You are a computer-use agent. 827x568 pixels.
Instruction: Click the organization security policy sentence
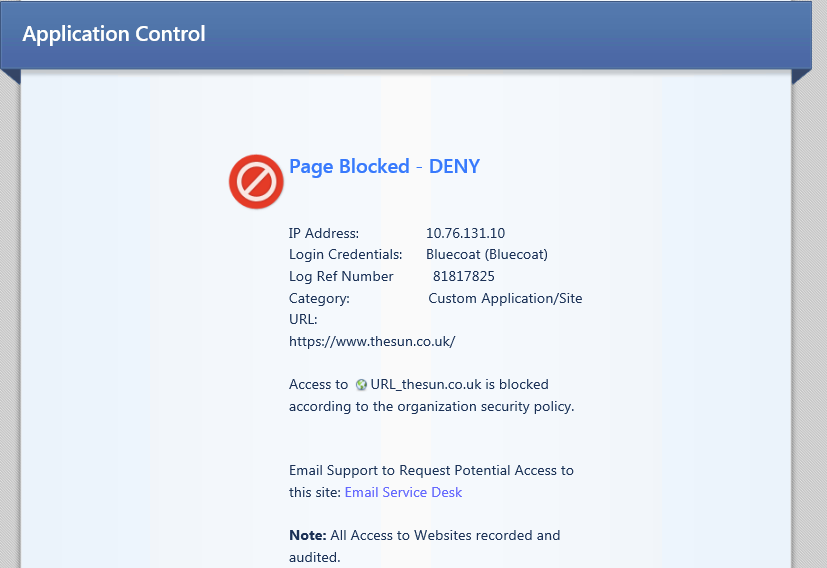(x=431, y=396)
